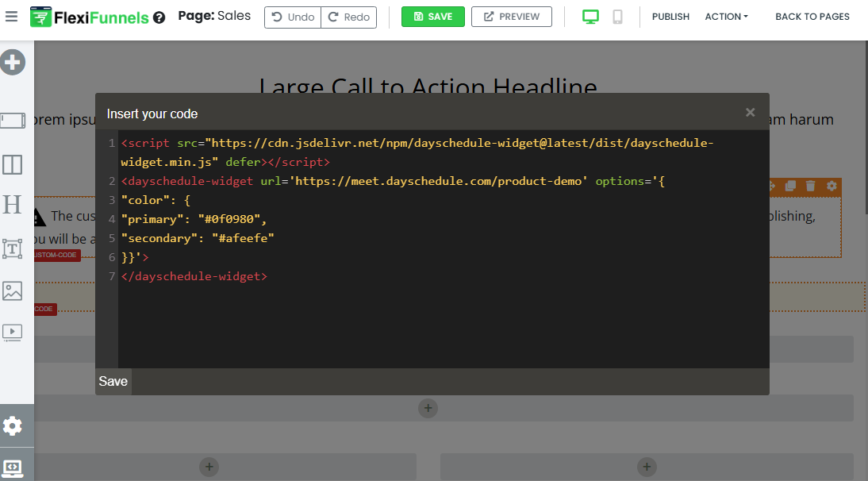Select the video element icon in sidebar
Viewport: 868px width, 481px height.
pyautogui.click(x=12, y=332)
